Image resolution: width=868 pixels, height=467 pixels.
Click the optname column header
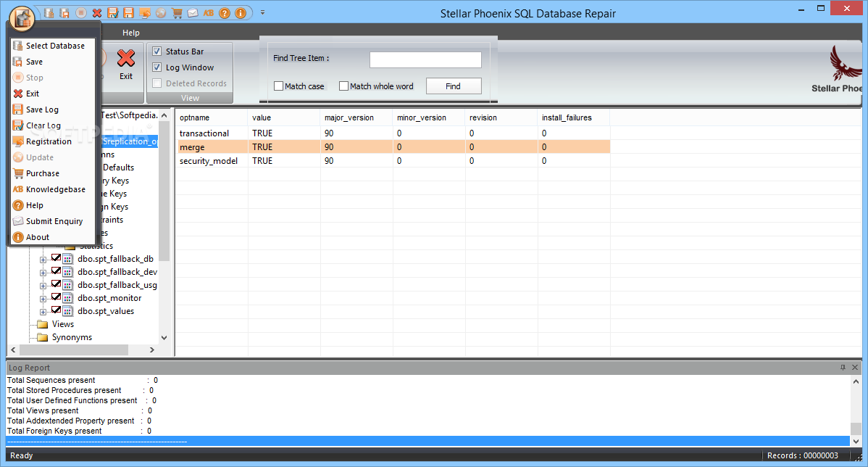pyautogui.click(x=212, y=117)
